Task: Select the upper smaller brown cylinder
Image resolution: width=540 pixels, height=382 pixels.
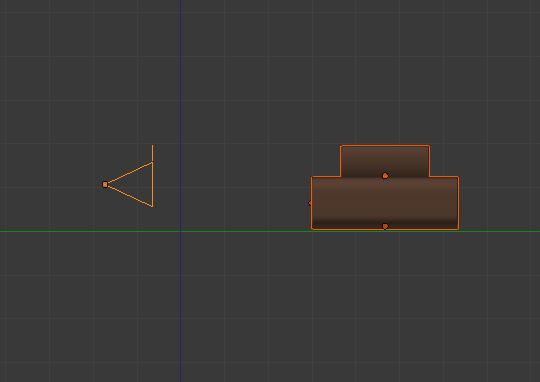Action: [x=385, y=161]
